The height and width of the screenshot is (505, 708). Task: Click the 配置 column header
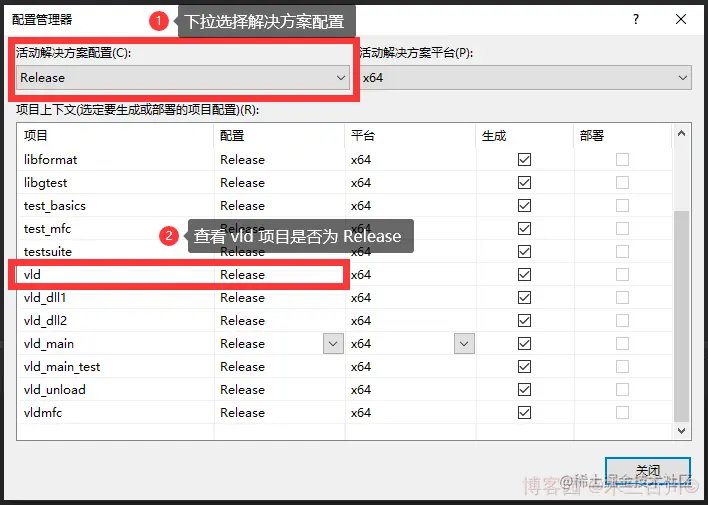[279, 136]
